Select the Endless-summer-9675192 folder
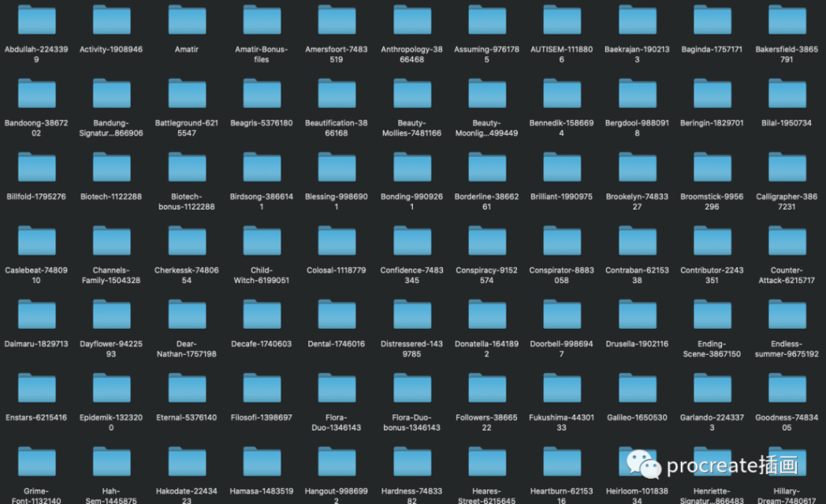The height and width of the screenshot is (504, 826). tap(786, 315)
